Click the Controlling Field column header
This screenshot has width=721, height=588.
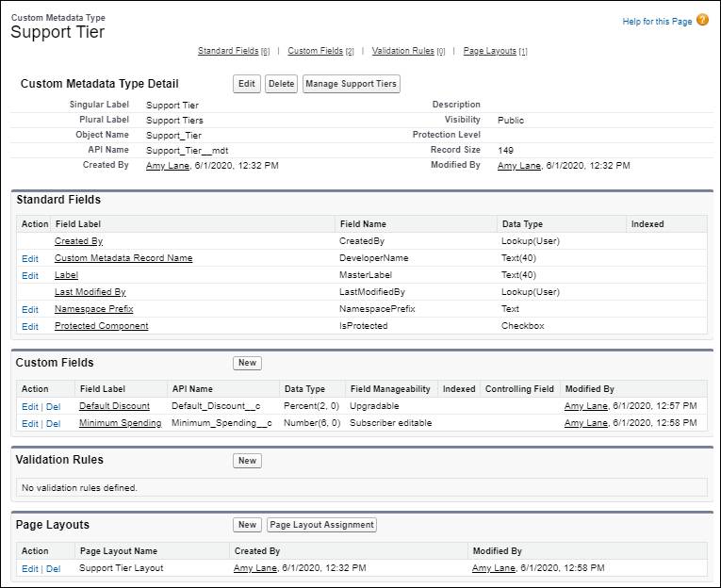(x=519, y=389)
